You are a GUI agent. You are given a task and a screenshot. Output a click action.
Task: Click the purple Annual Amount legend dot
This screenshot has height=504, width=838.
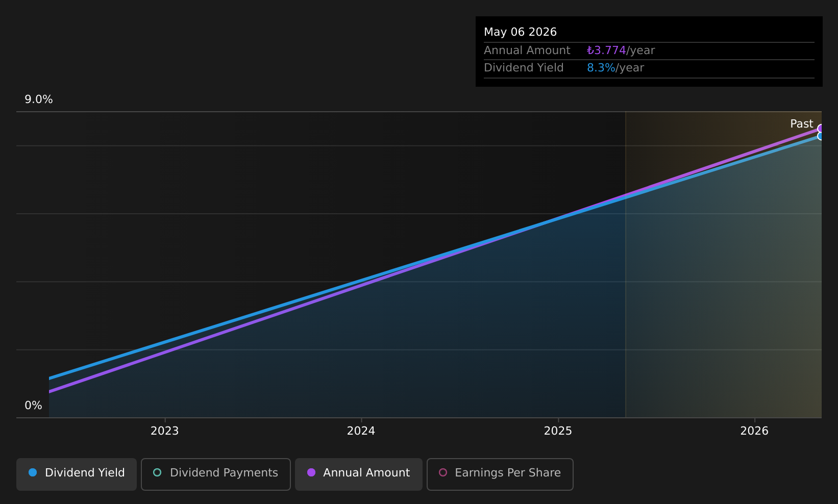(x=311, y=472)
